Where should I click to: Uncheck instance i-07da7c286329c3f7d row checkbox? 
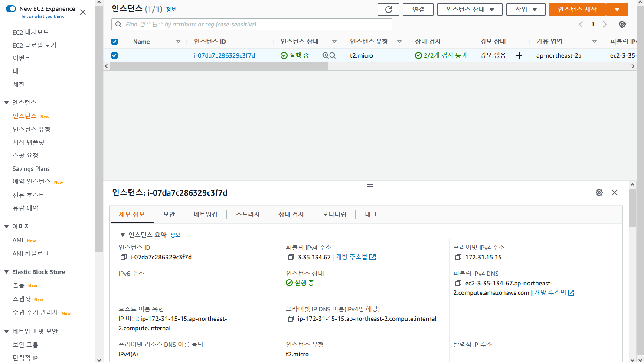click(114, 55)
